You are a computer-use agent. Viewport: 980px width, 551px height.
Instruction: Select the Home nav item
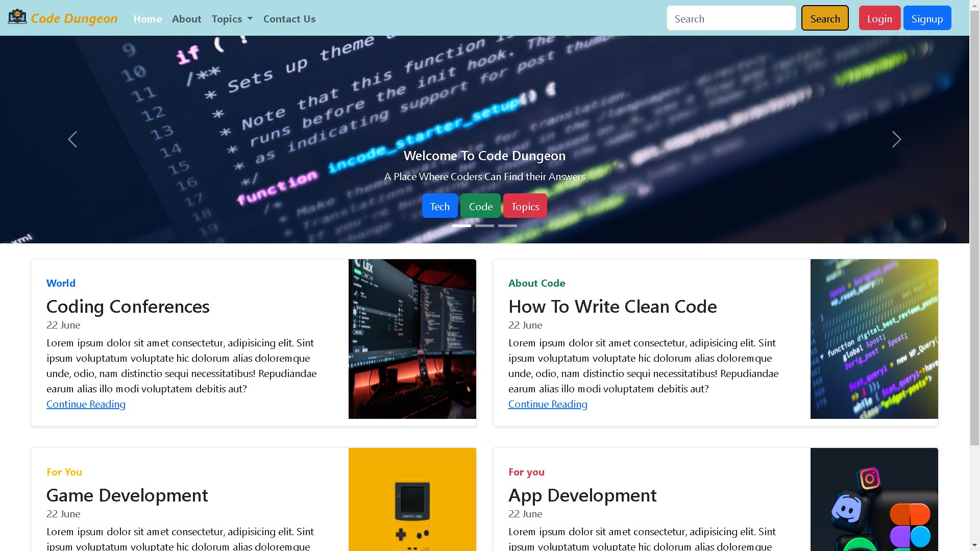148,19
